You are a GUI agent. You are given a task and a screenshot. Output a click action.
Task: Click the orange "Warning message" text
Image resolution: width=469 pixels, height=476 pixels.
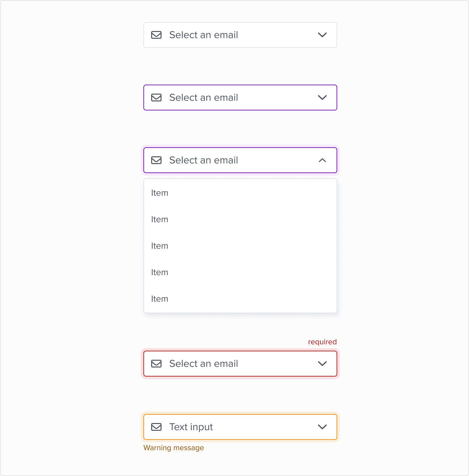click(173, 448)
